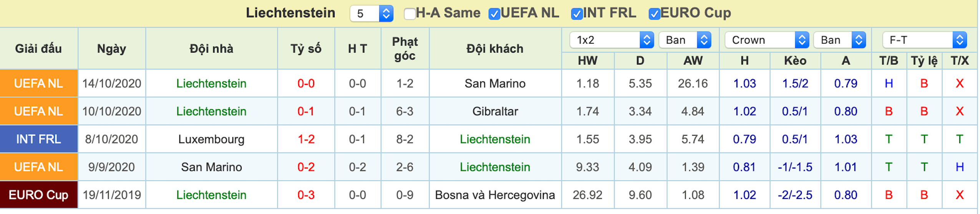Disable the EURO Cup checkbox
980x214 pixels.
point(654,14)
